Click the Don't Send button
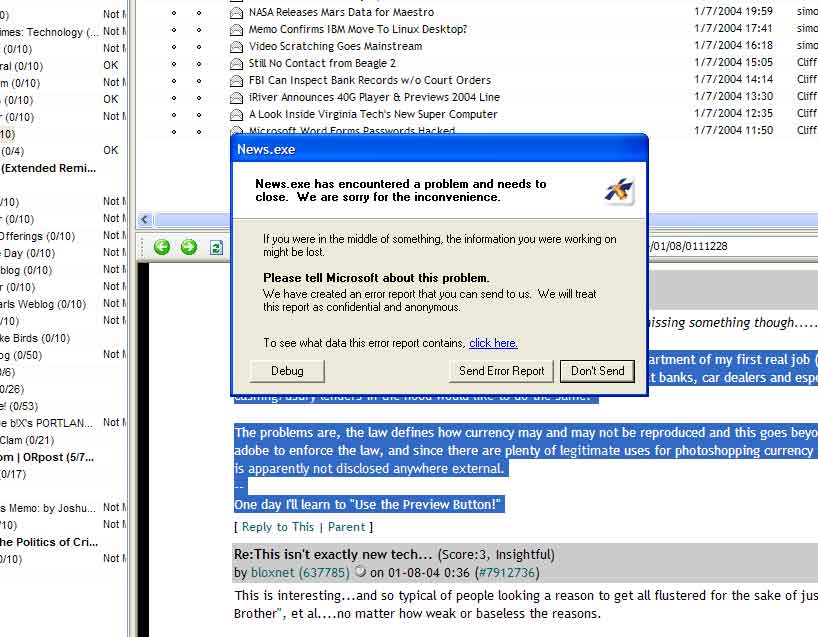Image resolution: width=818 pixels, height=637 pixels. coord(597,371)
